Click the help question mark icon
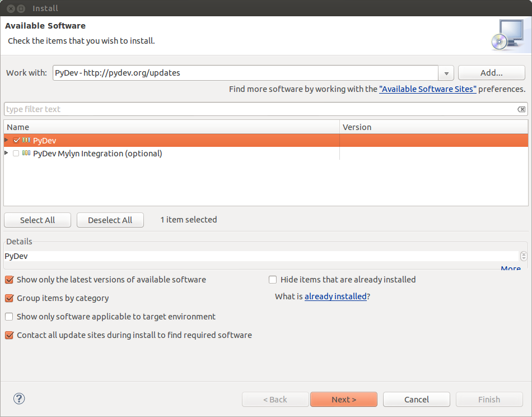532x417 pixels. tap(19, 399)
